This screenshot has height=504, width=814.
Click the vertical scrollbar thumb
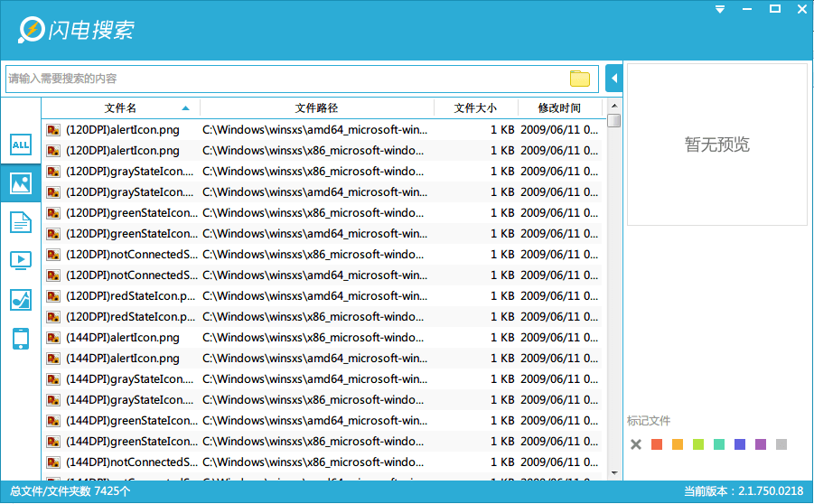(614, 120)
